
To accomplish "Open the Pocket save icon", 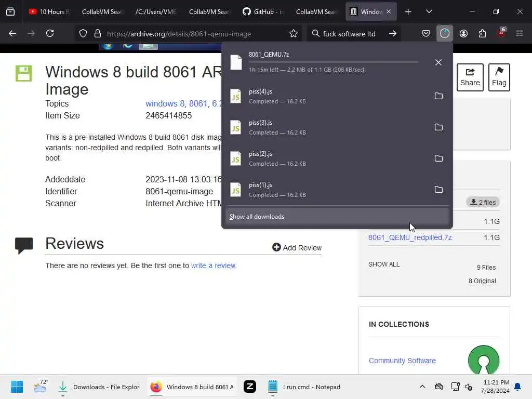I will pos(426,34).
